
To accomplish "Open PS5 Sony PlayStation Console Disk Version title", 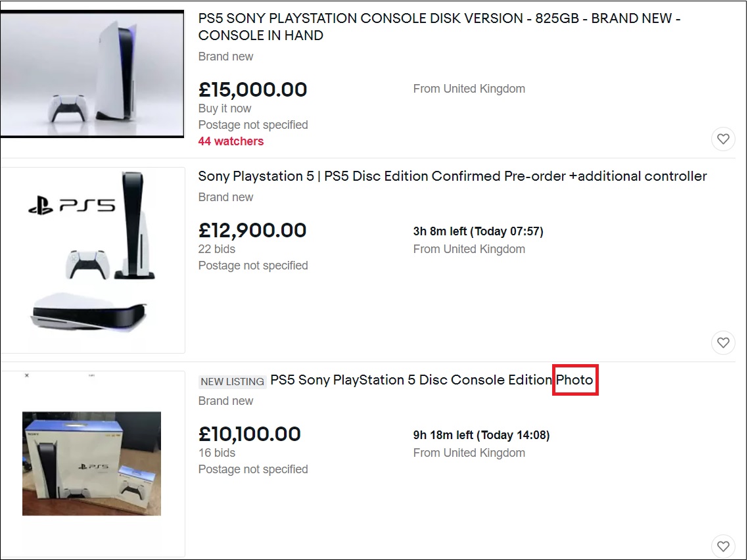I will (439, 27).
